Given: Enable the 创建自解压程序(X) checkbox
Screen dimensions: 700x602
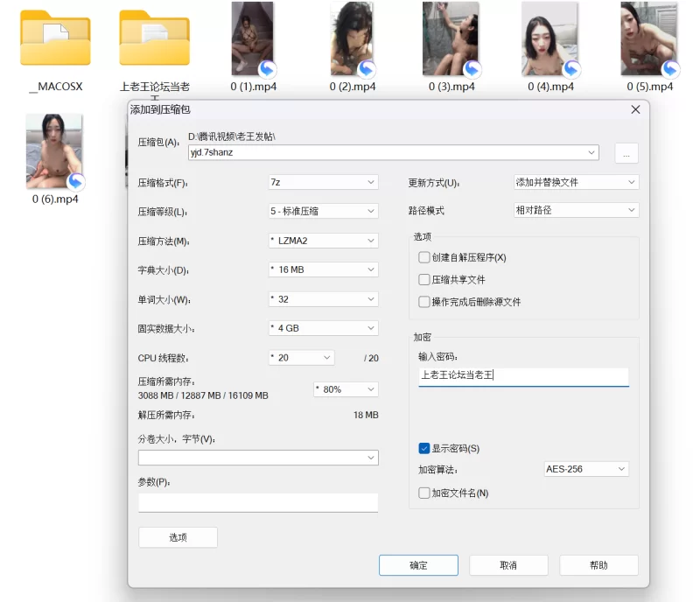Looking at the screenshot, I should coord(424,257).
